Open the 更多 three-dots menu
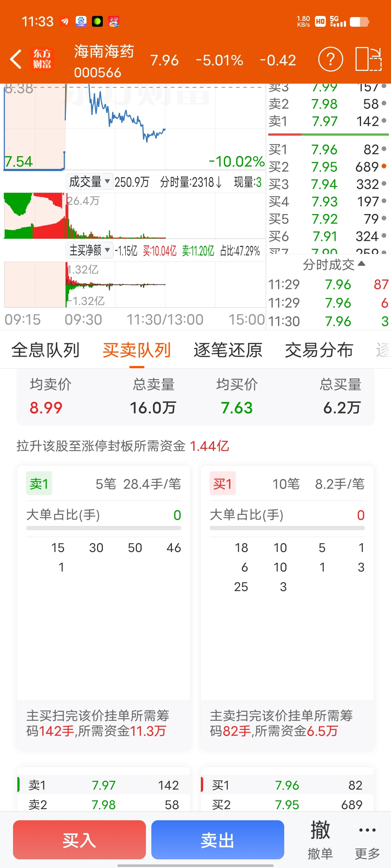Viewport: 391px width, 868px height. [367, 839]
